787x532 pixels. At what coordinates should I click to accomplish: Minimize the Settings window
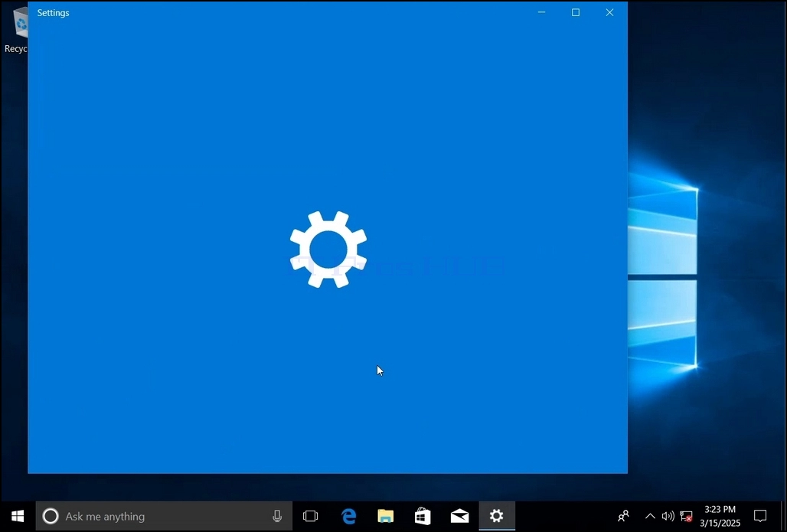[541, 12]
